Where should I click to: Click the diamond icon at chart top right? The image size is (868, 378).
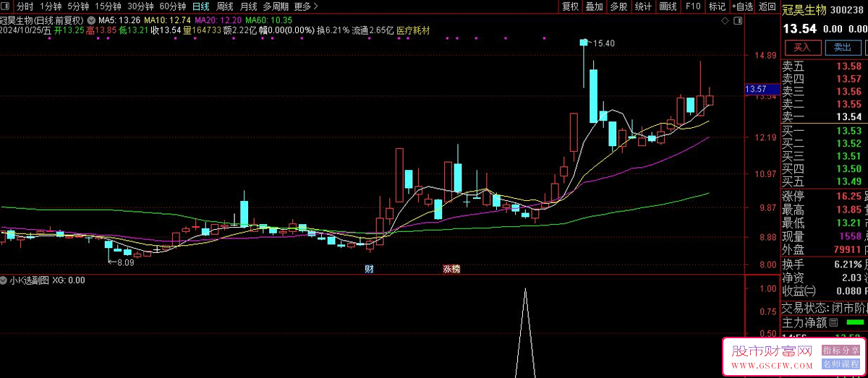(x=726, y=22)
